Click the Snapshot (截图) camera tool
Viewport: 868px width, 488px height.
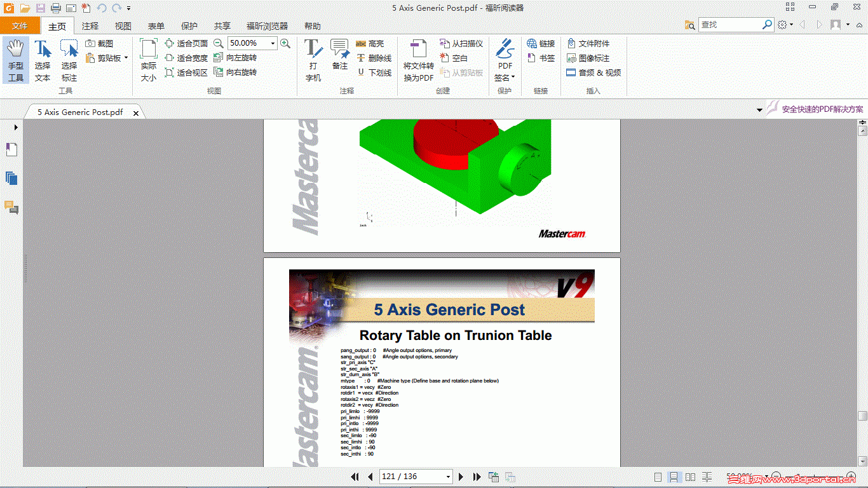99,43
